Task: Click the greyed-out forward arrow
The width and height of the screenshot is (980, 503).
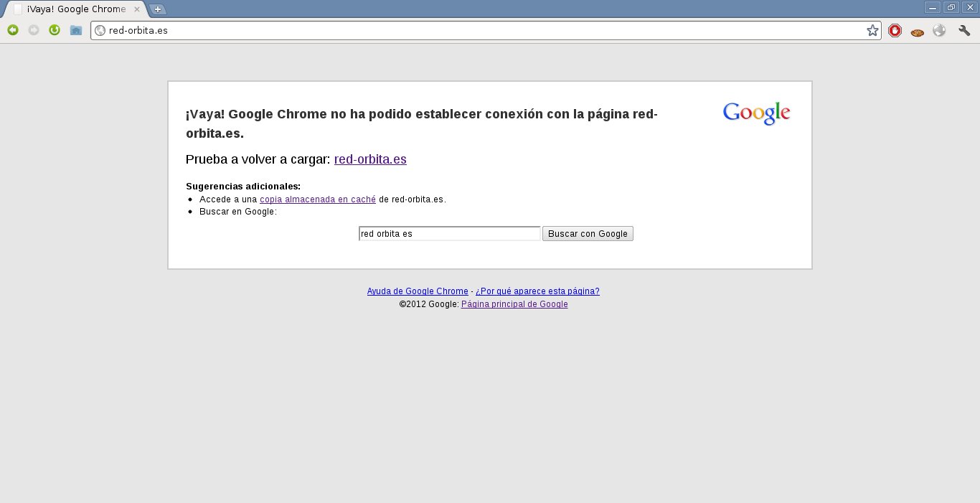Action: [x=34, y=30]
